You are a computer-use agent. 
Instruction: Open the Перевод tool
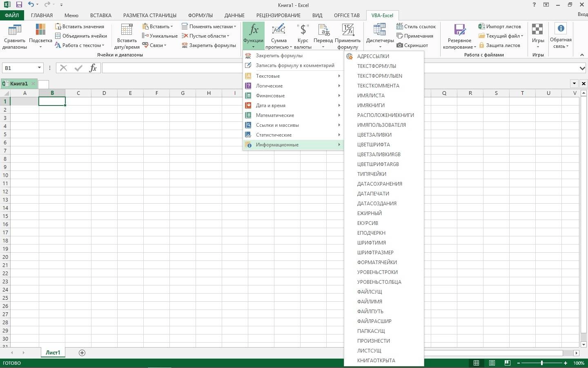click(323, 36)
